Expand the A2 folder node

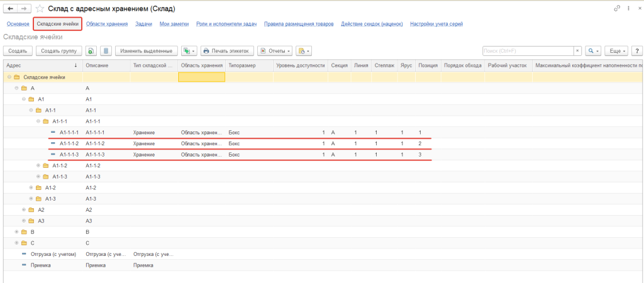(24, 209)
